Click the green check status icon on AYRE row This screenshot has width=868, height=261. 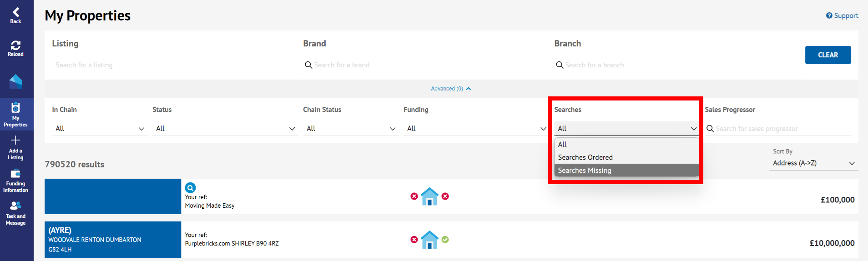[445, 240]
